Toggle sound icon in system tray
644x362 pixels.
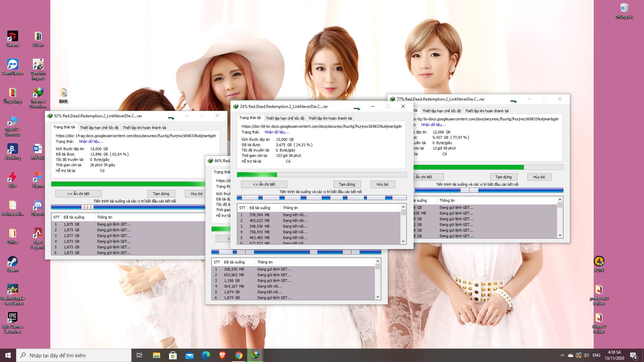coord(585,355)
